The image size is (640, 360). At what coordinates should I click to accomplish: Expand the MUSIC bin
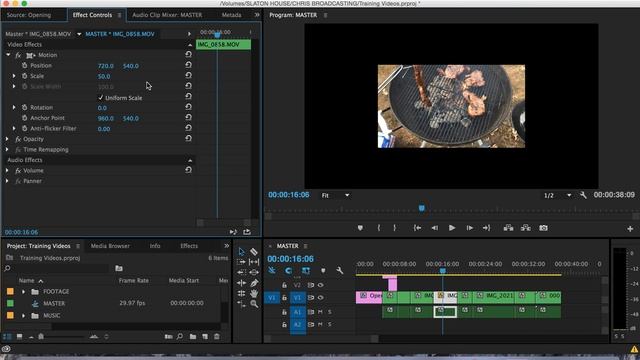coord(23,316)
